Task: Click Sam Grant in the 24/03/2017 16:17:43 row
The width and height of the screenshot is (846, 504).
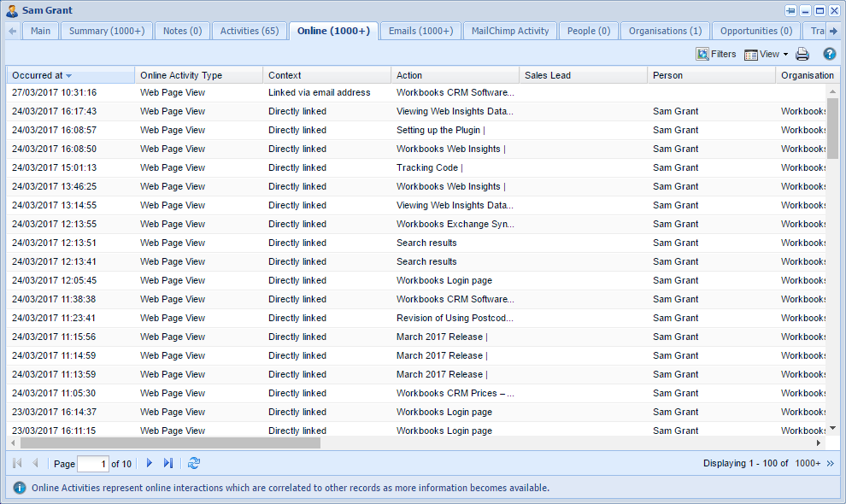Action: click(675, 111)
